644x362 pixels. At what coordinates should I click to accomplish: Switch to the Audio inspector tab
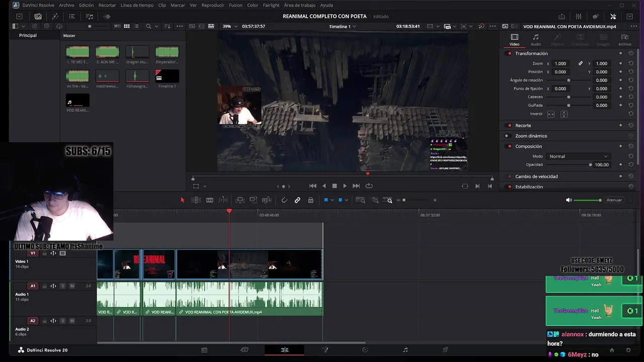[x=536, y=40]
